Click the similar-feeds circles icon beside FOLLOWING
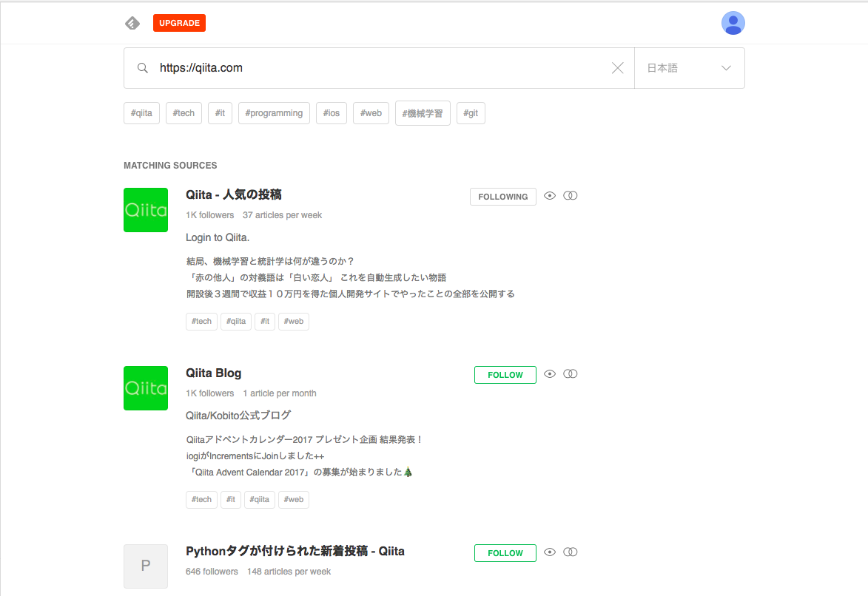The height and width of the screenshot is (596, 868). pos(571,195)
